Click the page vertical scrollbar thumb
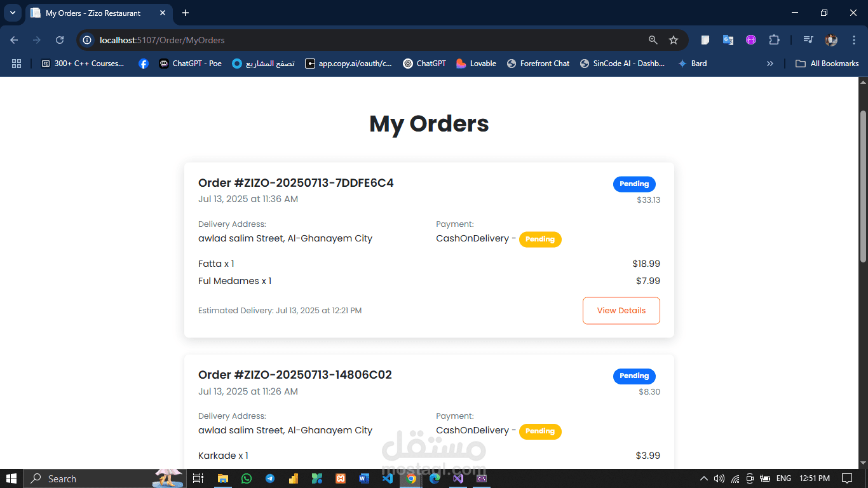 click(x=863, y=186)
